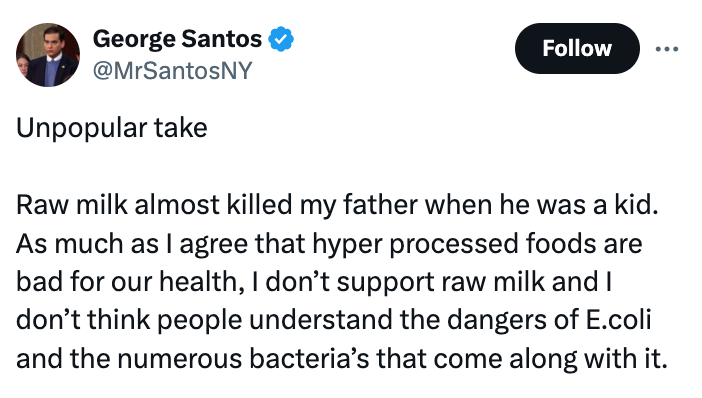This screenshot has width=702, height=398.
Task: Select the line beginning "Raw milk almost killed"
Action: pyautogui.click(x=338, y=205)
